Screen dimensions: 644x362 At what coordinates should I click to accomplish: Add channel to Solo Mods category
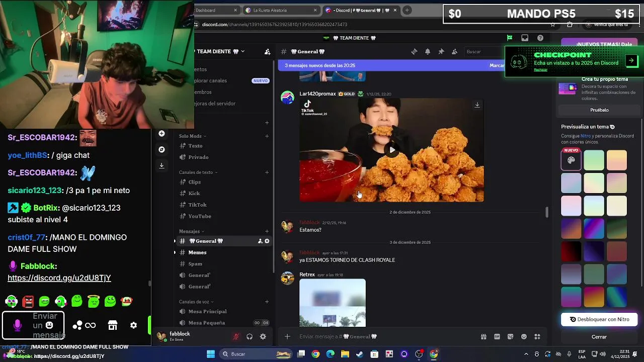(x=267, y=136)
